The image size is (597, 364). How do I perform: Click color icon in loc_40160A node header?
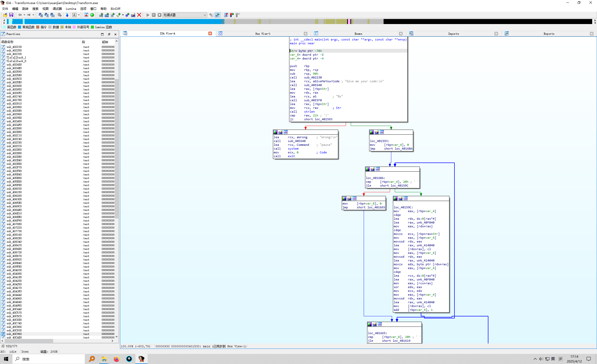tap(368, 169)
